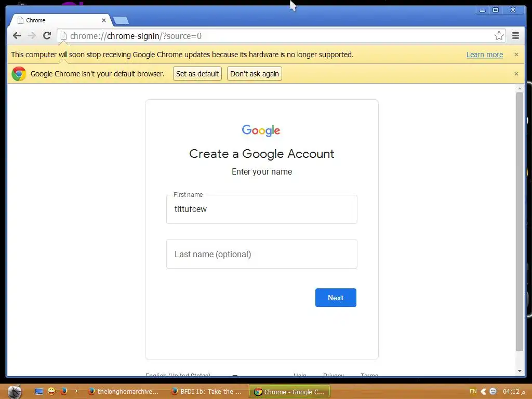Dismiss the hardware support warning bar
Viewport: 532px width, 399px height.
point(516,55)
